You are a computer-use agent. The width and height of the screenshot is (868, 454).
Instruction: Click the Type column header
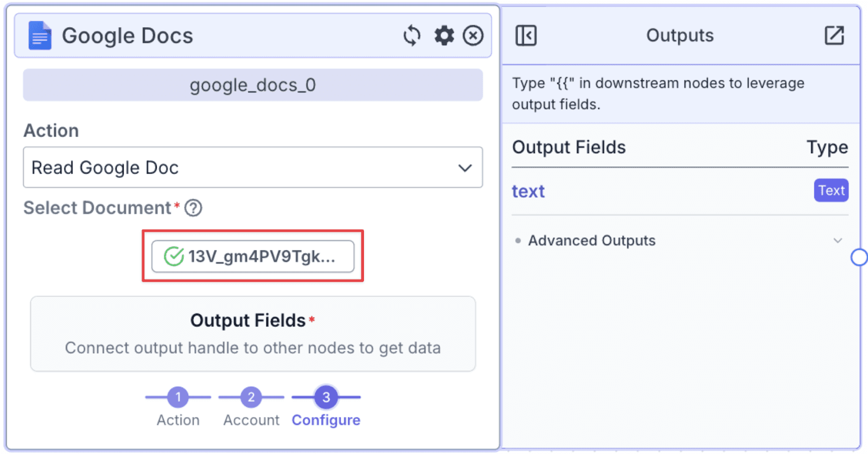click(x=827, y=147)
